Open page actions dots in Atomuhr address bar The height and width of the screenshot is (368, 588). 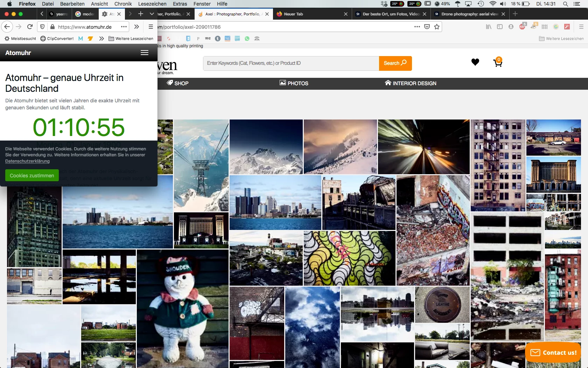pyautogui.click(x=124, y=27)
